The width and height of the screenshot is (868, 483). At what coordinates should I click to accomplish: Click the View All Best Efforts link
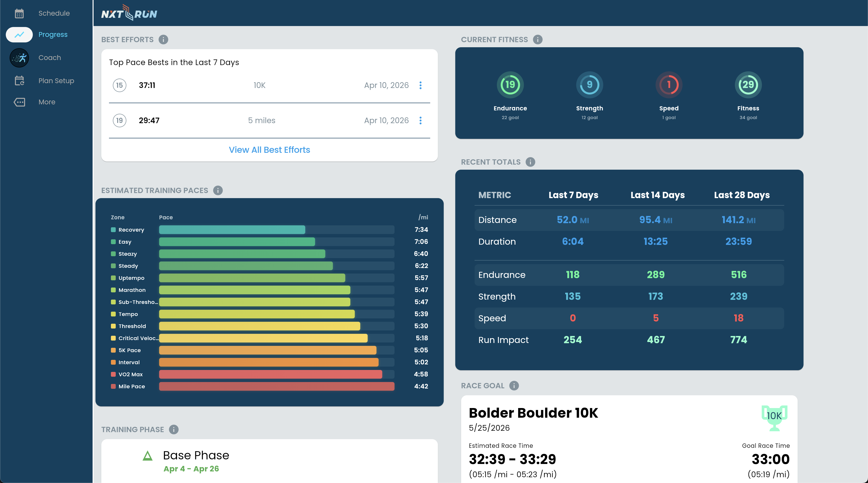click(x=269, y=149)
